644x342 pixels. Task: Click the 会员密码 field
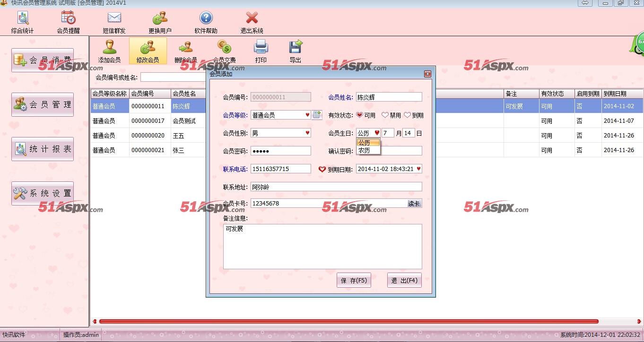(x=281, y=151)
